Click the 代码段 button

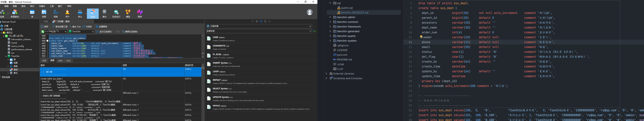(87, 27)
